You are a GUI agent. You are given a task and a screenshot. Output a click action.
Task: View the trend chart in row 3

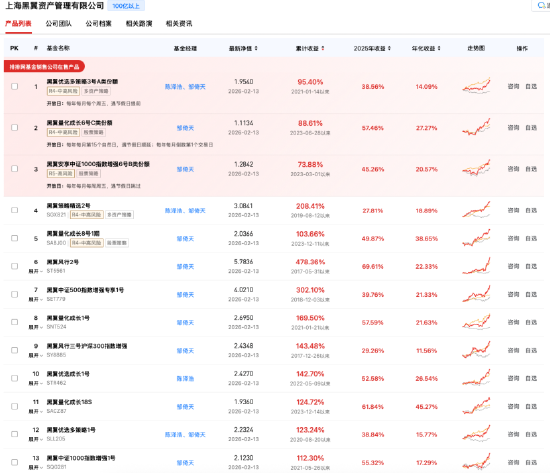coord(476,168)
